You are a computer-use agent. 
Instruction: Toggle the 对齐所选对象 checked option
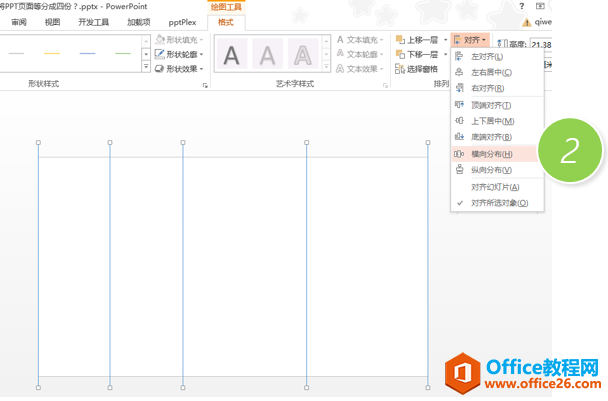[x=499, y=203]
